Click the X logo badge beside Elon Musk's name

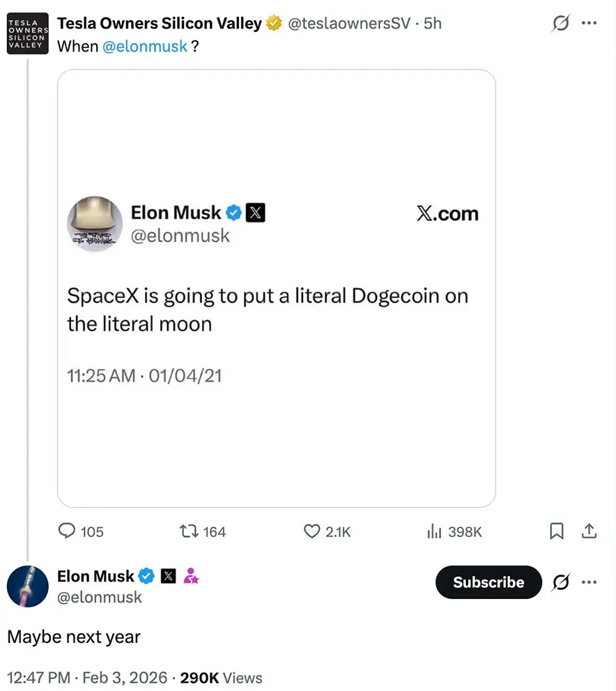[168, 576]
